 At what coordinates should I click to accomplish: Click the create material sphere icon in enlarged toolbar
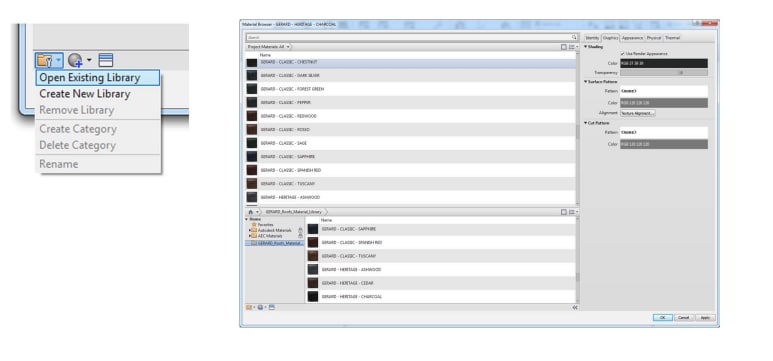coord(75,61)
